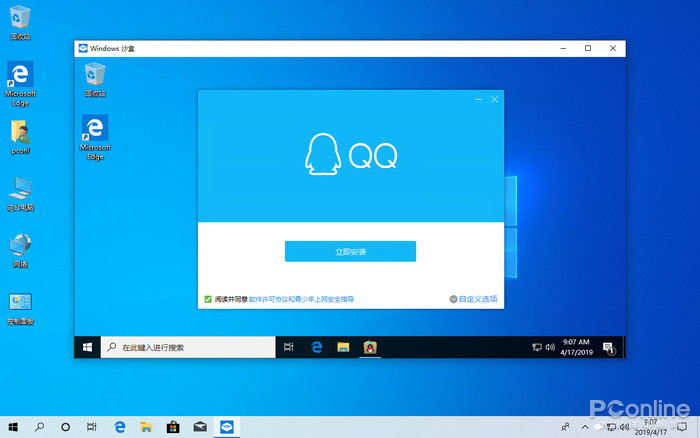
Task: Open File Explorer in the sandbox taskbar
Action: [x=343, y=348]
